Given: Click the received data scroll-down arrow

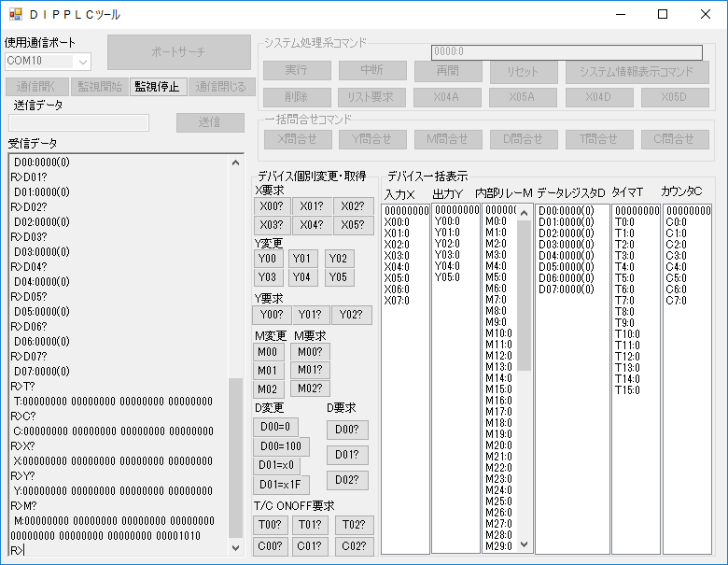Looking at the screenshot, I should (x=236, y=547).
